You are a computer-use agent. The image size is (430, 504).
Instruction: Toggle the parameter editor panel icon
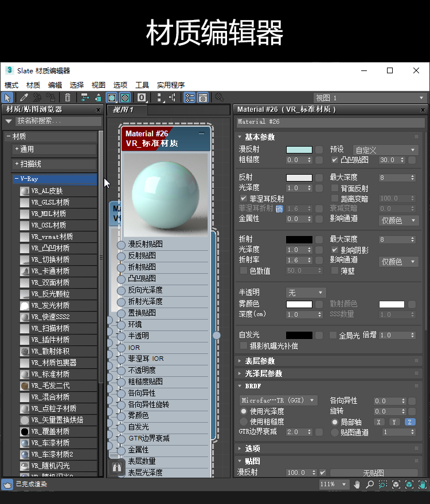203,97
